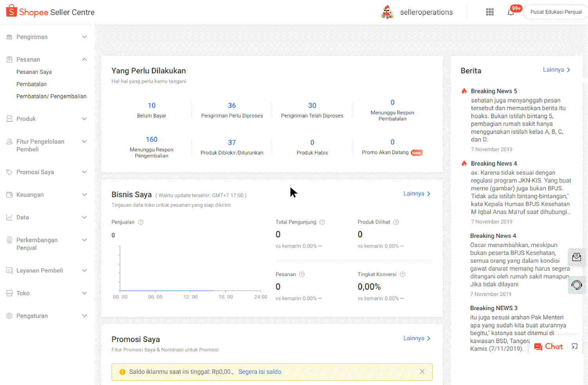Dismiss the saldo iklan warning banner

click(422, 372)
